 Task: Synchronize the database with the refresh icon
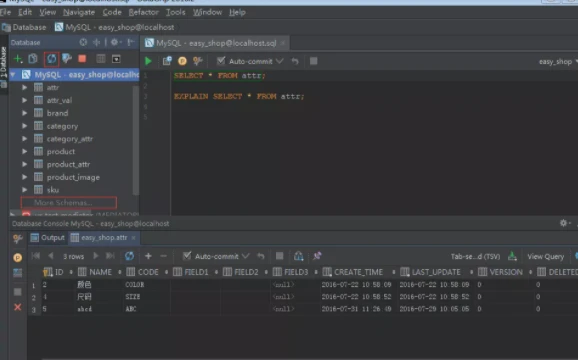tap(51, 59)
